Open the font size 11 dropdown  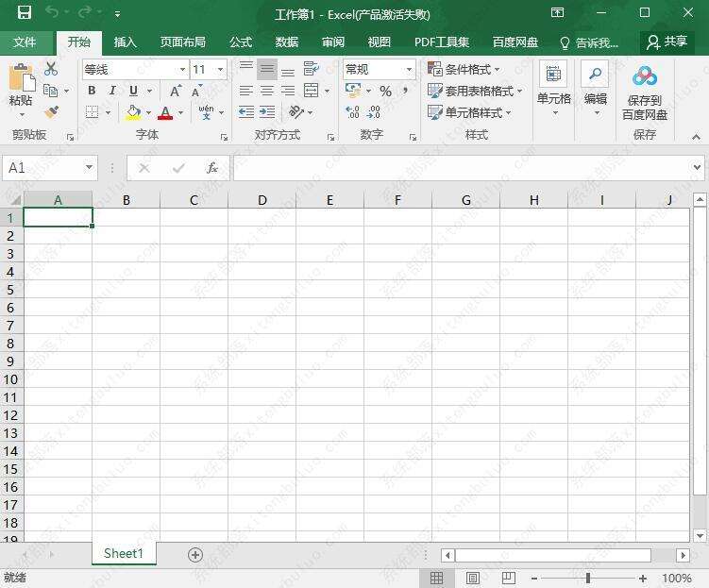[221, 70]
